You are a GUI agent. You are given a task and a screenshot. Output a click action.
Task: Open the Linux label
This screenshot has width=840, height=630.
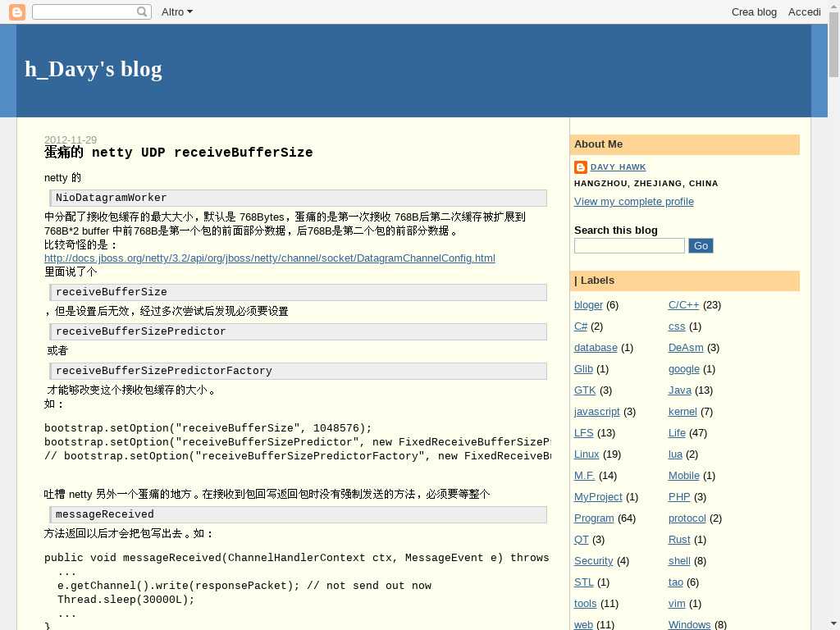tap(587, 454)
